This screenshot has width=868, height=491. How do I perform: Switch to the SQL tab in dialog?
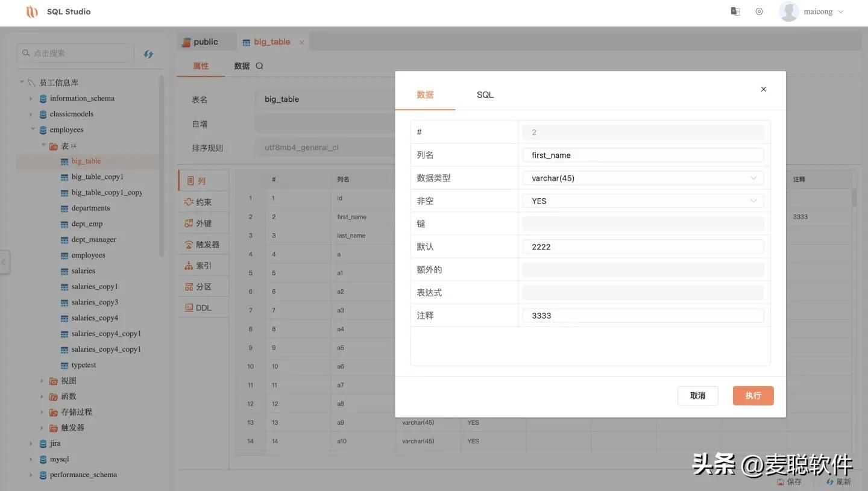point(485,95)
